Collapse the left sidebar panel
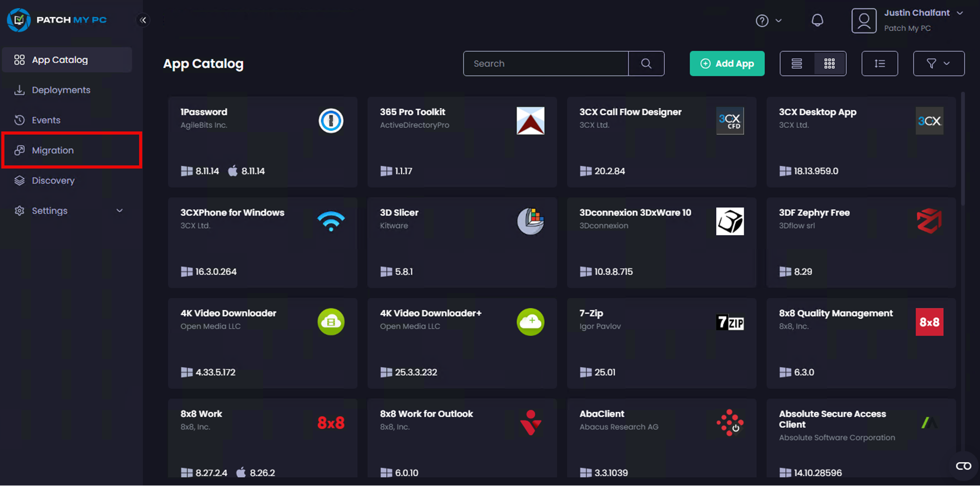 [143, 20]
